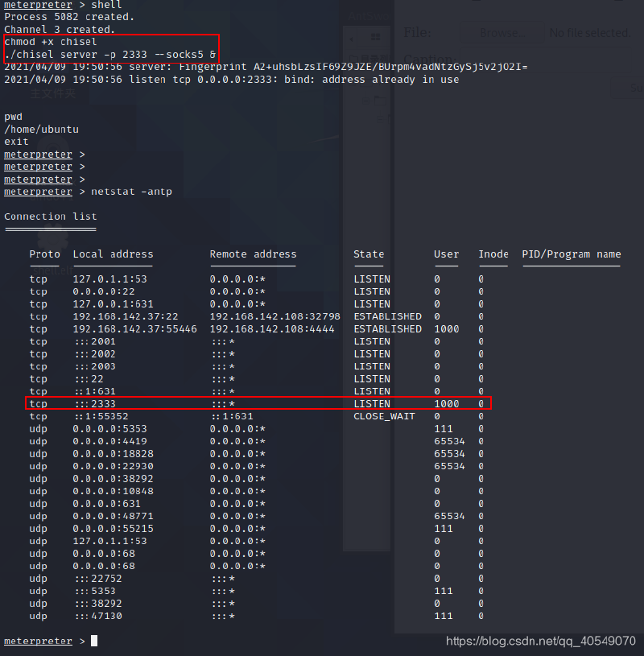This screenshot has width=644, height=656.
Task: Click the '/home/ubuntu' output line
Action: click(41, 130)
